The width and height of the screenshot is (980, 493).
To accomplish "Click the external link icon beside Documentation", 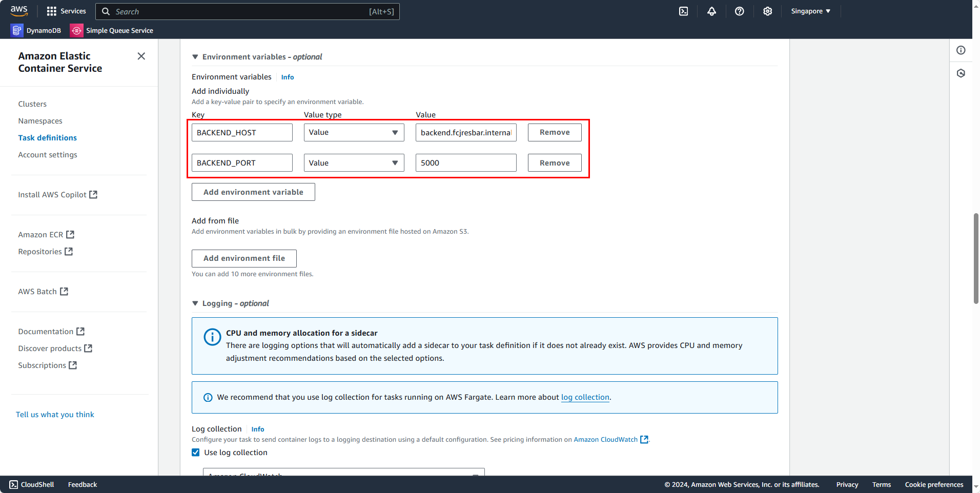I will pyautogui.click(x=80, y=332).
